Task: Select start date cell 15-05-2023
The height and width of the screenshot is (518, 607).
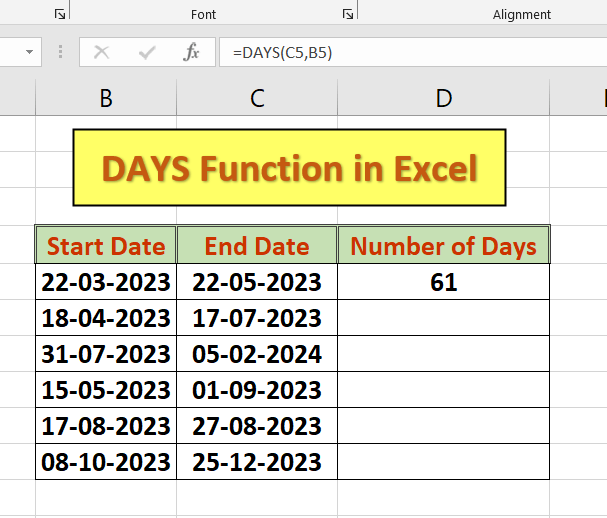Action: (106, 390)
